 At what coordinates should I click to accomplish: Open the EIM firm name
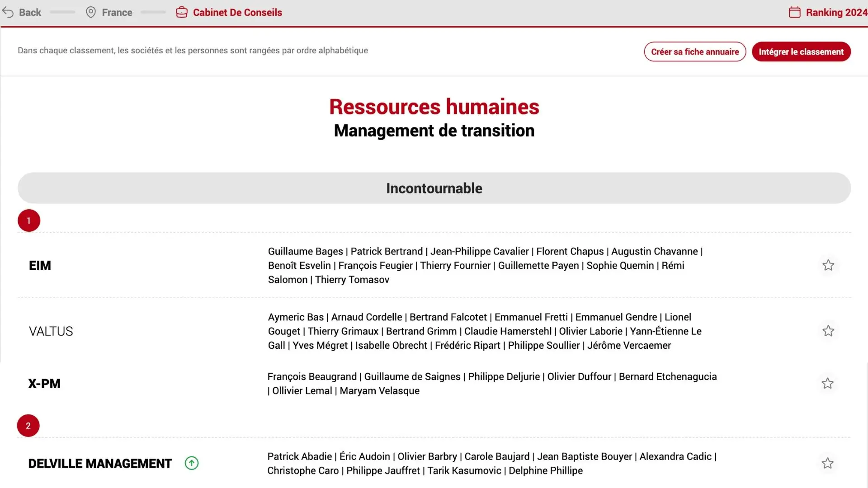[x=40, y=266]
